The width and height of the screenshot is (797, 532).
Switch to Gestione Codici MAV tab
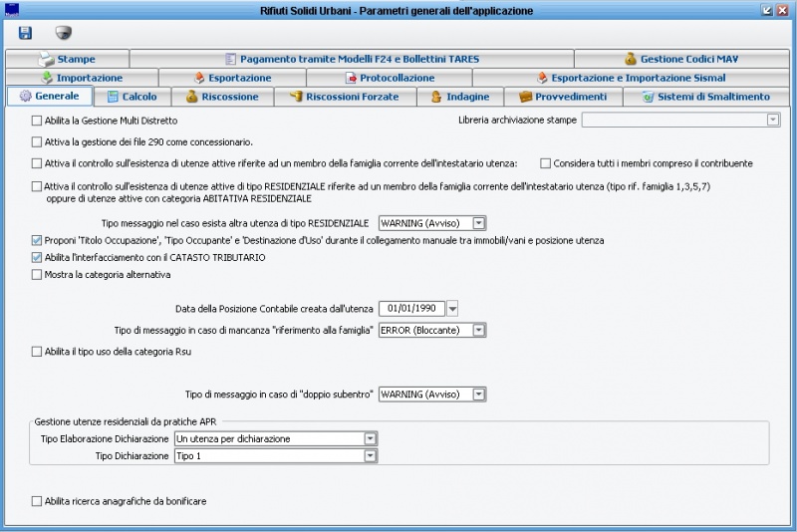point(681,59)
